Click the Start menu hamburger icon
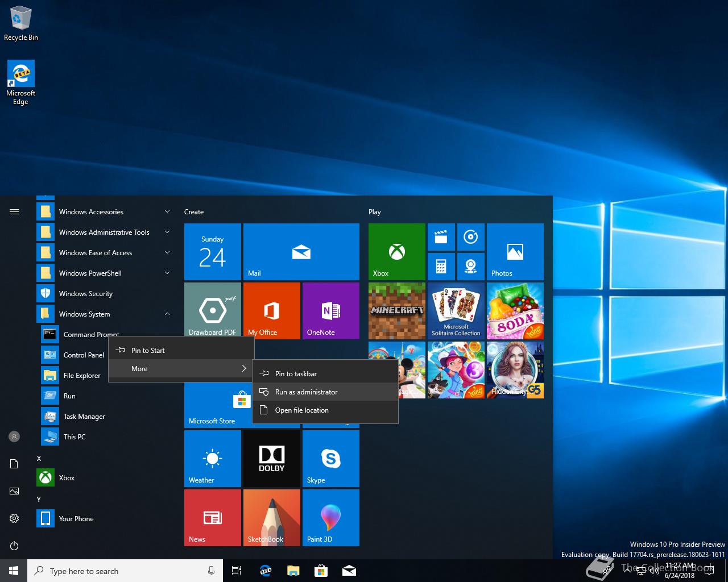Image resolution: width=728 pixels, height=582 pixels. tap(14, 212)
